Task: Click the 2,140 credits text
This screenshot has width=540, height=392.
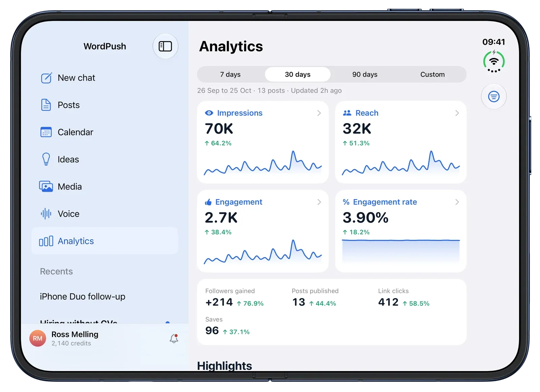Action: pyautogui.click(x=71, y=343)
